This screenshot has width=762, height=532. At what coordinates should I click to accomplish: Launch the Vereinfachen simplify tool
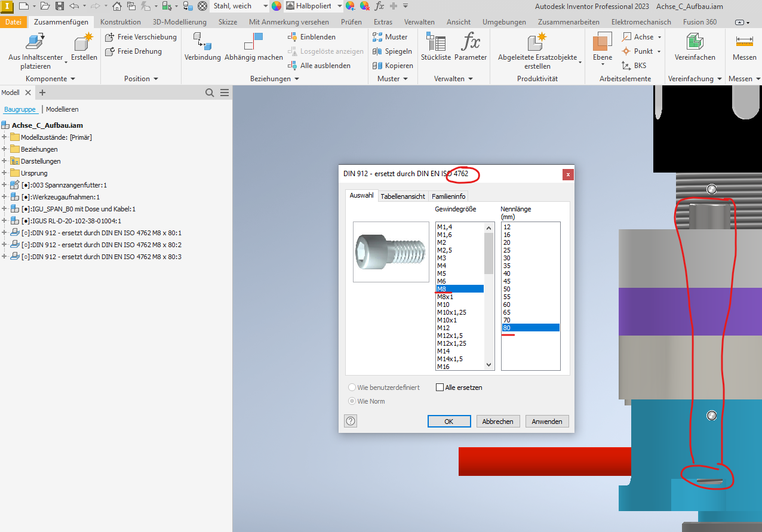click(x=695, y=48)
